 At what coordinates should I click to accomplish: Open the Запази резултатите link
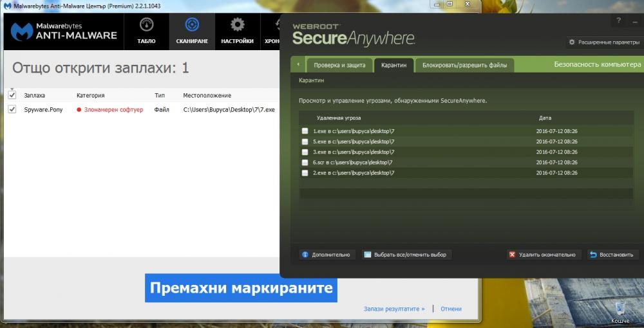coord(394,309)
